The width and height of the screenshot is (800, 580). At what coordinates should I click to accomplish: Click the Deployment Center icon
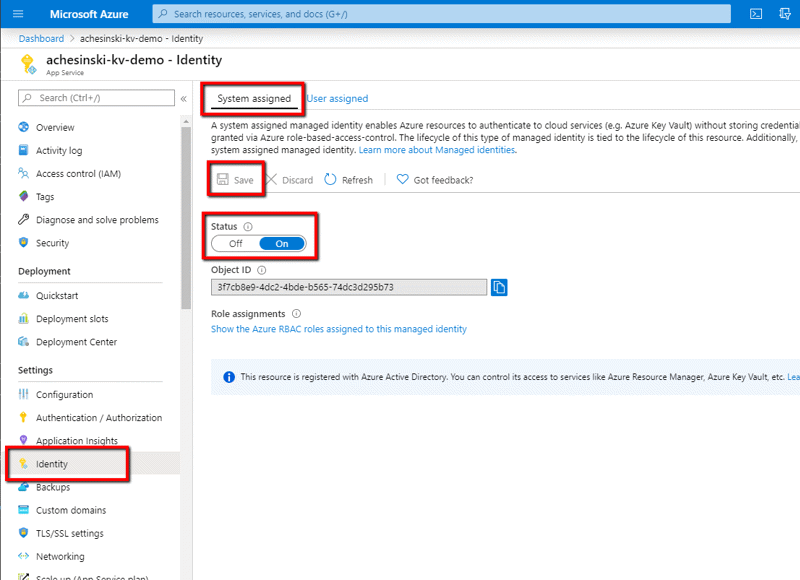tap(23, 341)
